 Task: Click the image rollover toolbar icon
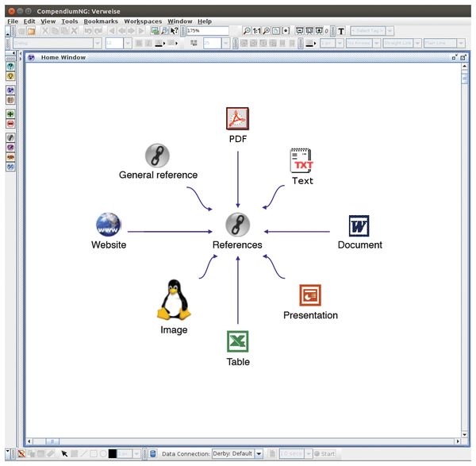click(155, 31)
